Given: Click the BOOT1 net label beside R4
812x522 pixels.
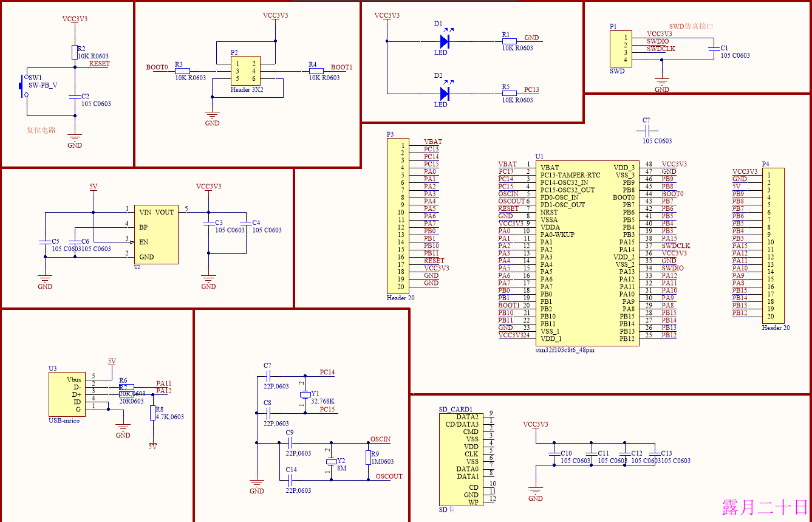Looking at the screenshot, I should click(x=341, y=67).
